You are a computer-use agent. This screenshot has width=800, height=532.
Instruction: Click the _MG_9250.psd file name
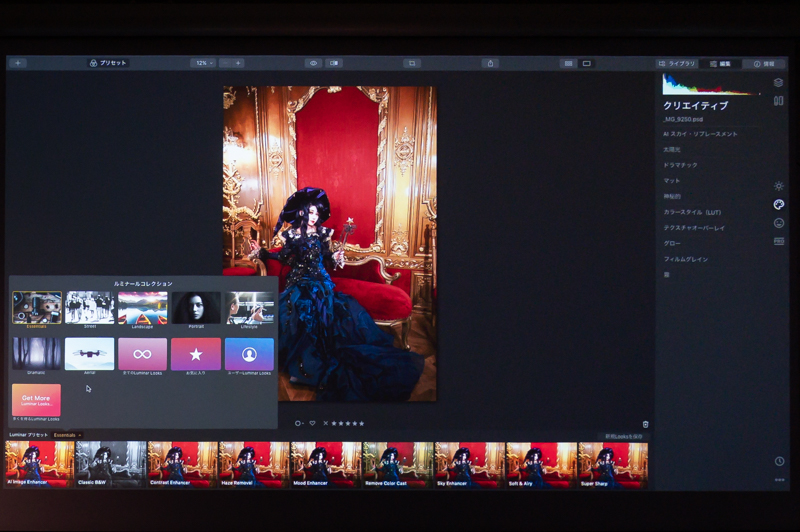[683, 119]
